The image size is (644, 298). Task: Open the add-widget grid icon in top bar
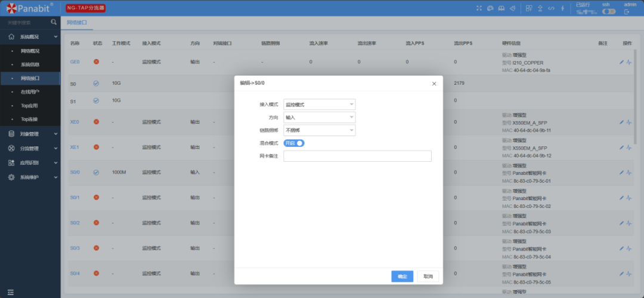pos(529,8)
